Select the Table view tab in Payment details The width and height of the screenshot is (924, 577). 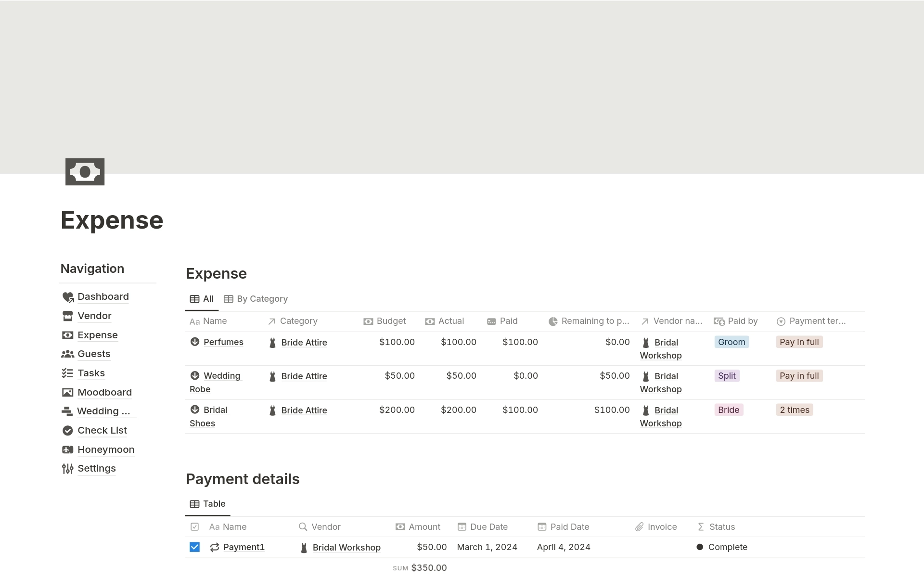(x=207, y=504)
